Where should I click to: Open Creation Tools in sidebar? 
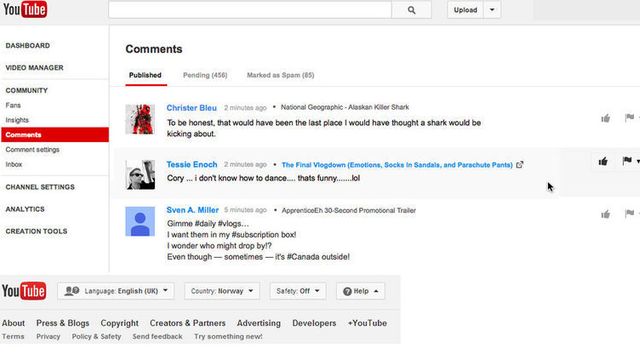(x=36, y=231)
